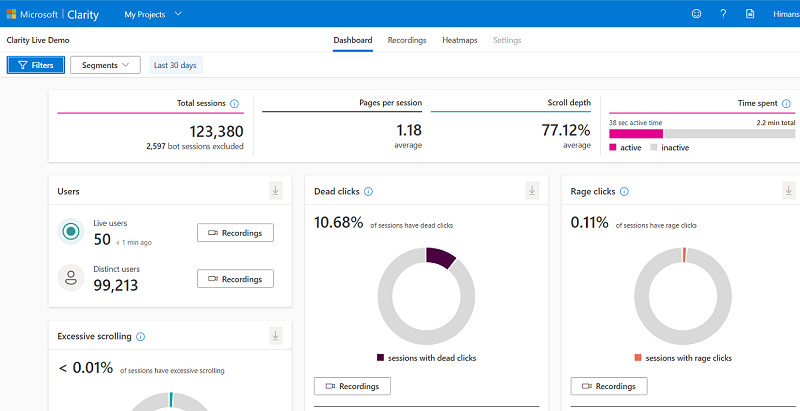
Task: Open the Segments dropdown
Action: click(x=105, y=65)
